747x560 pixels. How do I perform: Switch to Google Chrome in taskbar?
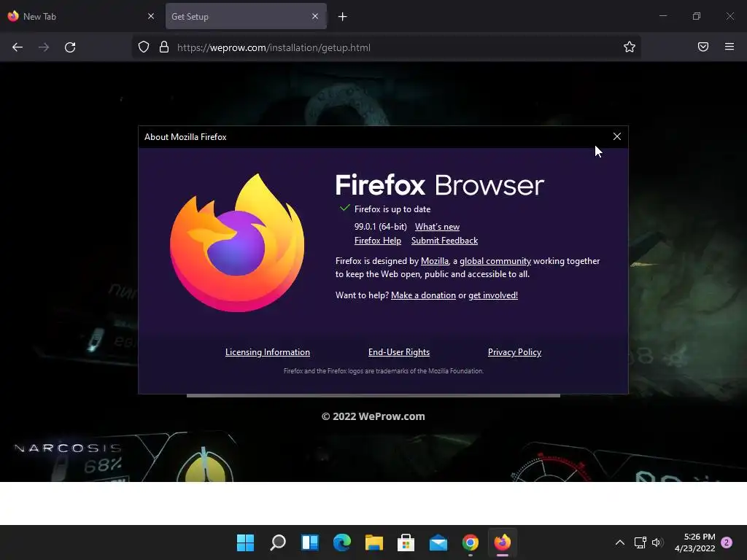coord(471,542)
